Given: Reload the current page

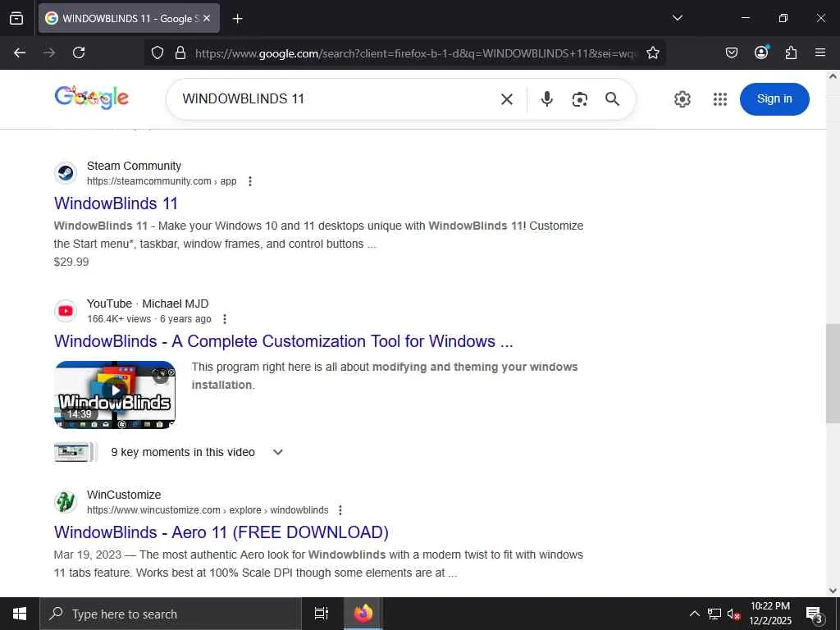Looking at the screenshot, I should point(79,52).
